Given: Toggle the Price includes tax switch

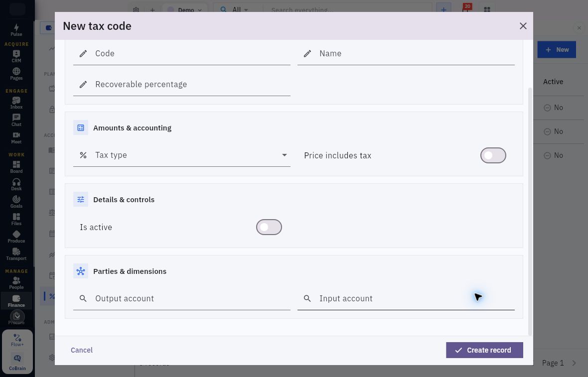Looking at the screenshot, I should point(493,155).
